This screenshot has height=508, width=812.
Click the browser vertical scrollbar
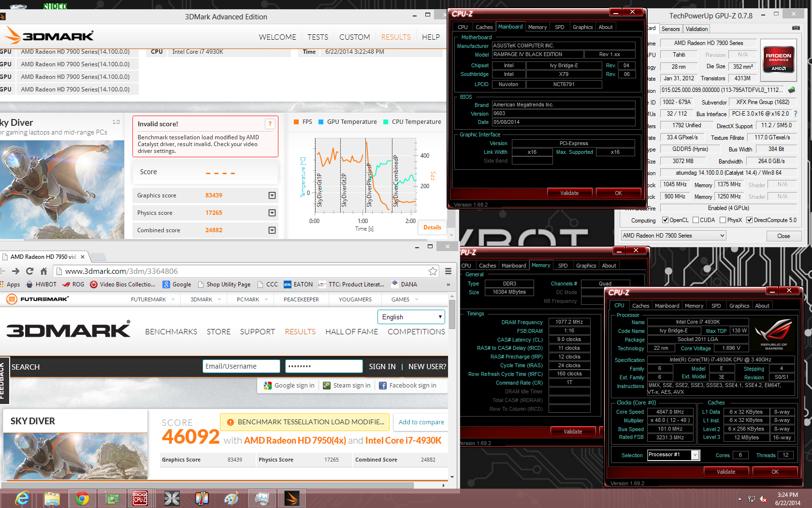coord(452,314)
